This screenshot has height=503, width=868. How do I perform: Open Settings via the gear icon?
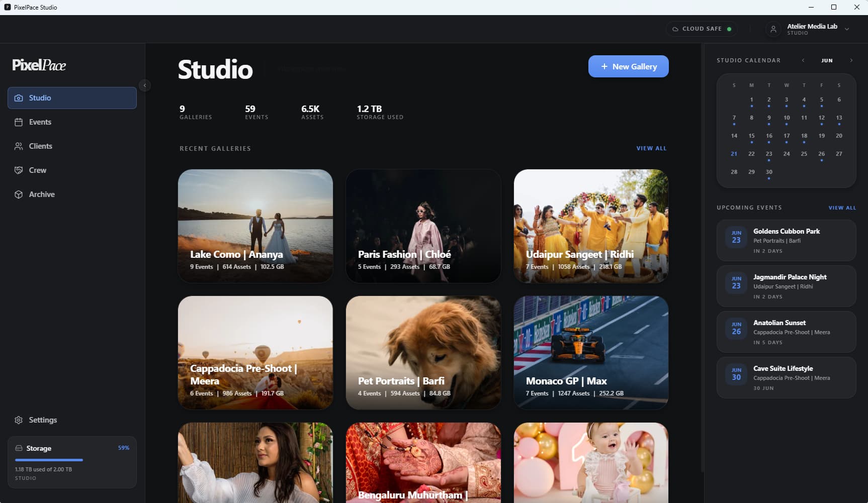19,420
